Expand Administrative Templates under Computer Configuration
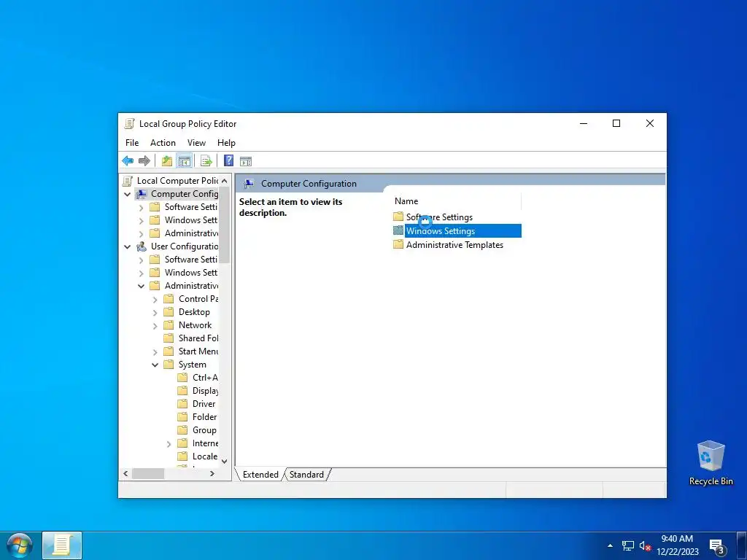This screenshot has height=560, width=747. tap(141, 234)
